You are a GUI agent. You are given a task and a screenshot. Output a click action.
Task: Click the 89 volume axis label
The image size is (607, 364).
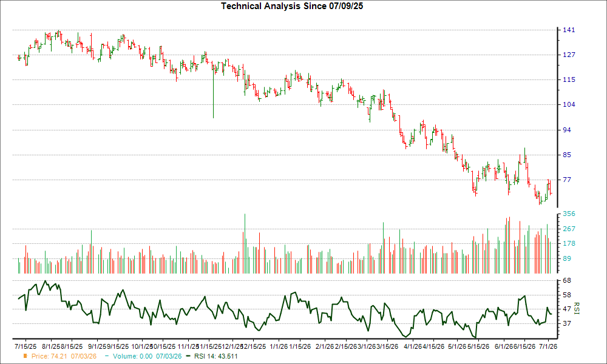(567, 259)
